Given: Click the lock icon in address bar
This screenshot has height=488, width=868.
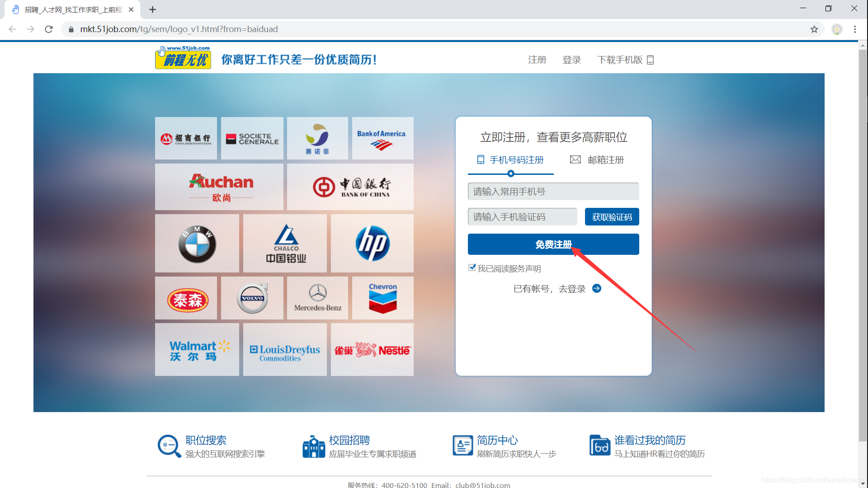Looking at the screenshot, I should click(x=71, y=29).
